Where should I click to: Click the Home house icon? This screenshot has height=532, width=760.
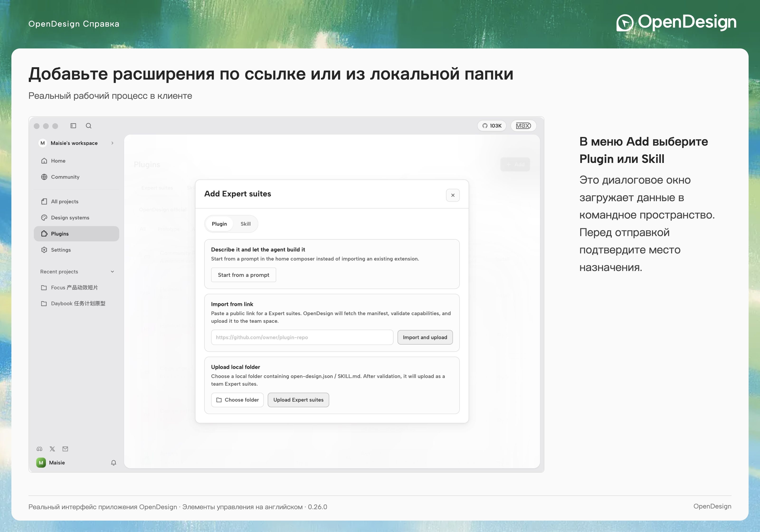[x=44, y=161]
